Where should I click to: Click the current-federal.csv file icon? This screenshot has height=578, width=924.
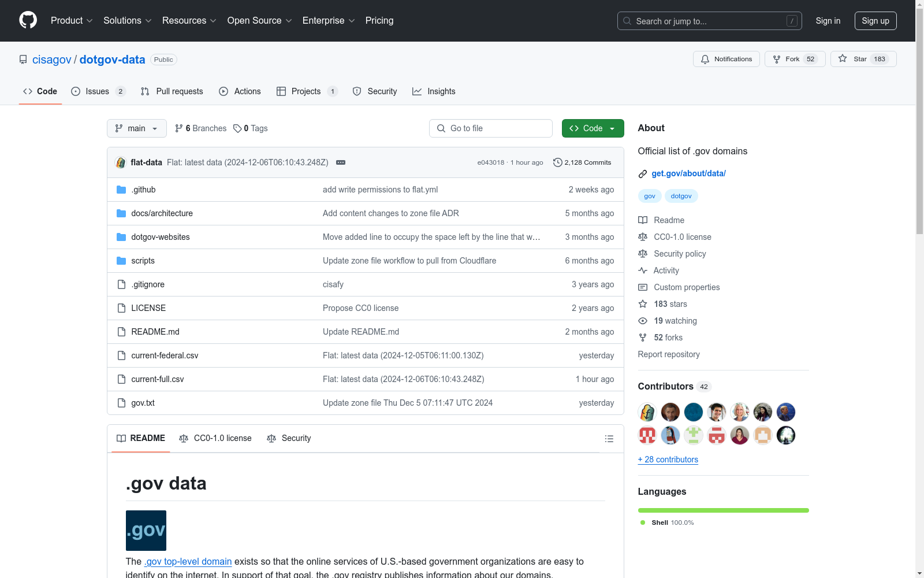click(x=121, y=355)
